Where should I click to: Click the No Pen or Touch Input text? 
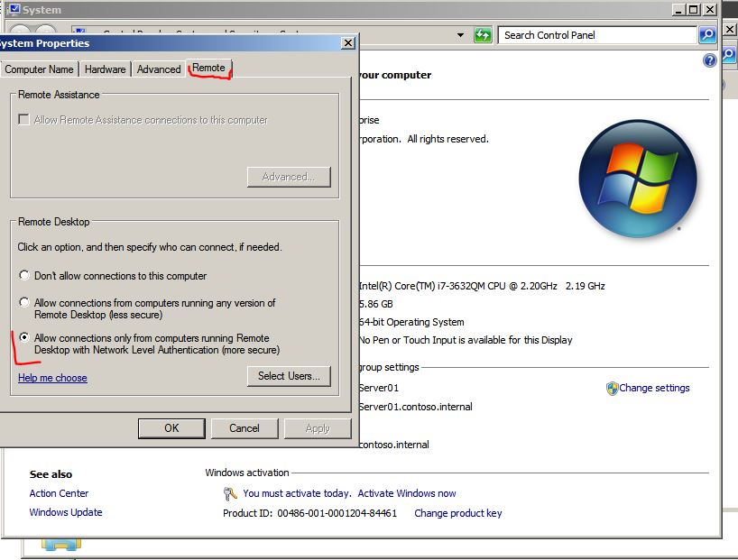466,340
